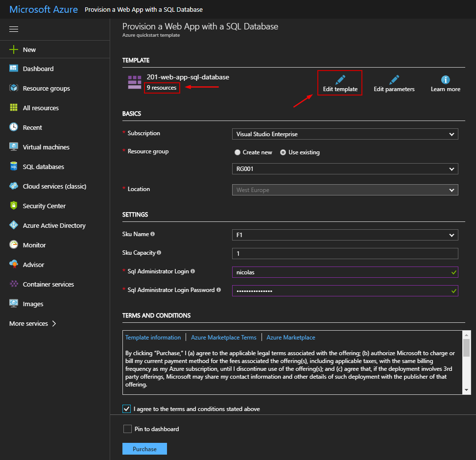The image size is (476, 460).
Task: Click the info icon beside Sku Name
Action: point(152,234)
